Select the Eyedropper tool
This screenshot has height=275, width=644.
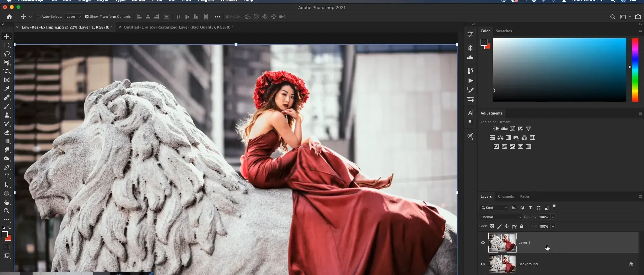coord(7,89)
